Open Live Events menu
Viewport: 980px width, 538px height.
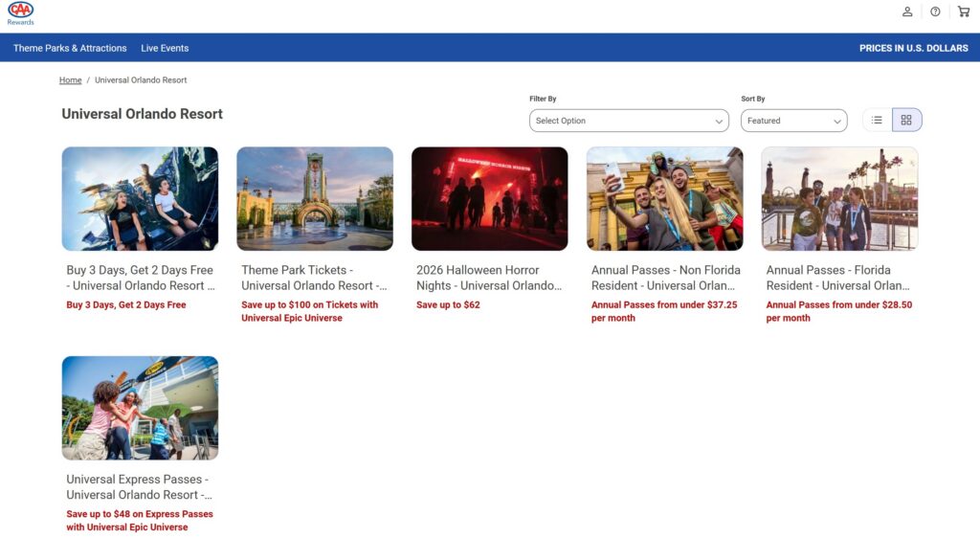pyautogui.click(x=165, y=48)
